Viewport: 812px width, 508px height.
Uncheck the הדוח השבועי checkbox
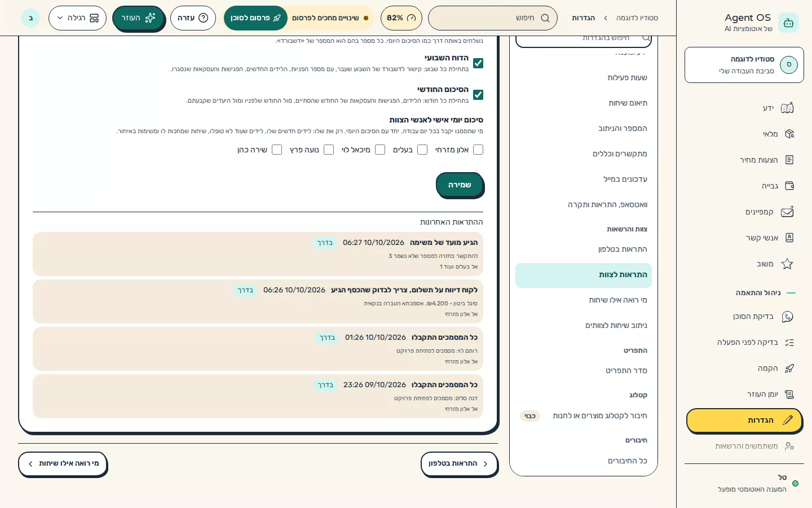pos(478,63)
